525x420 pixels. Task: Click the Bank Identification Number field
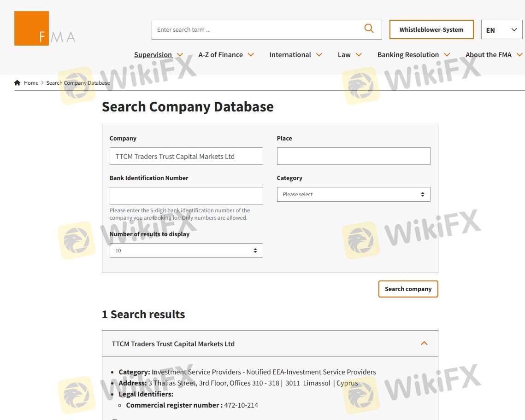[186, 196]
